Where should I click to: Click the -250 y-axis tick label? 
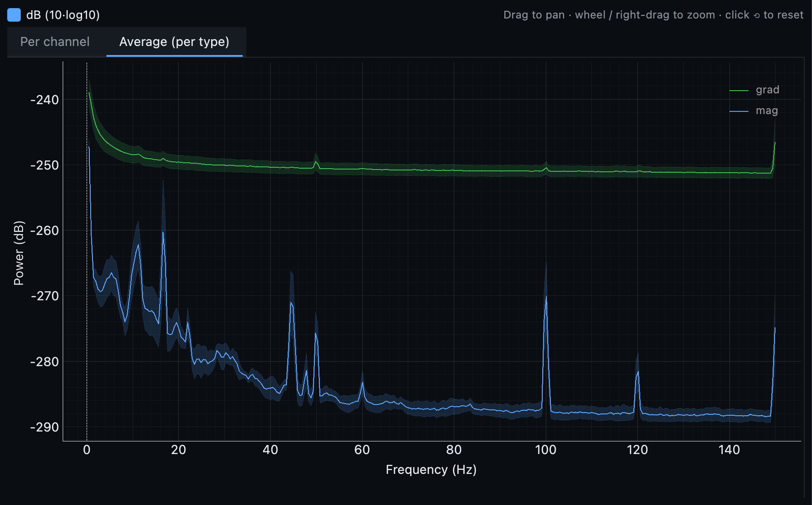(45, 165)
